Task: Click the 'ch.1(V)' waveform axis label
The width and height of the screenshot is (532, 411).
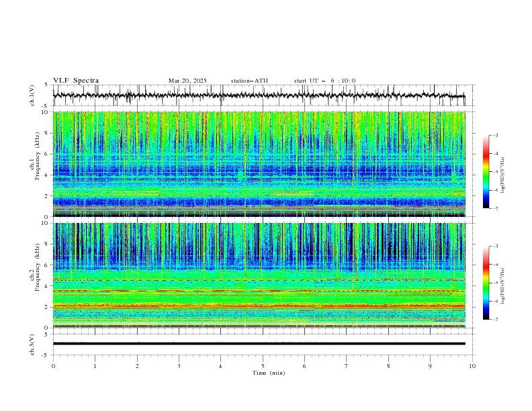Action: coord(32,95)
